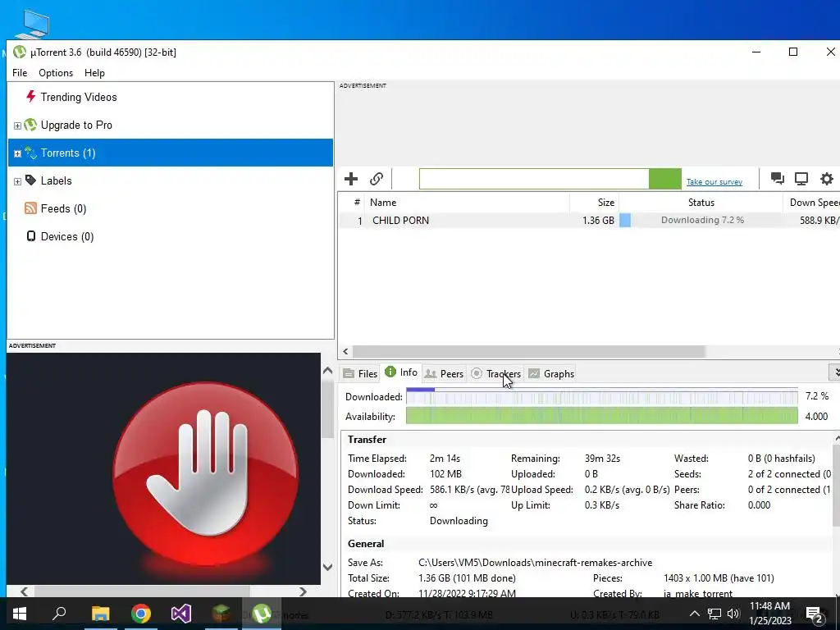Click the Remaining value 39m 32s
This screenshot has height=630, width=840.
[602, 459]
